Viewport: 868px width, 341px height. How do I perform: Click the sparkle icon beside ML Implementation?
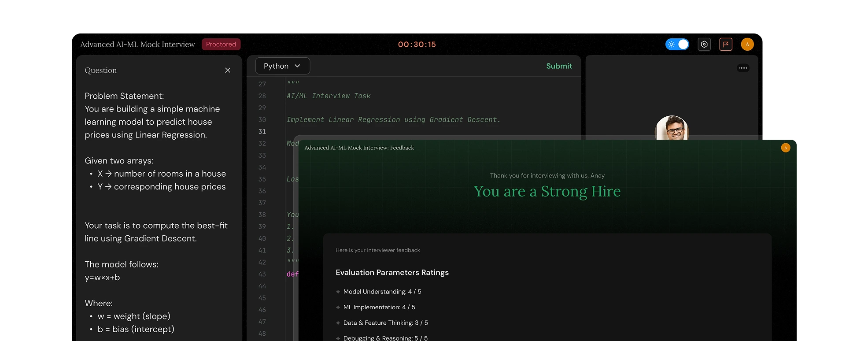click(338, 308)
